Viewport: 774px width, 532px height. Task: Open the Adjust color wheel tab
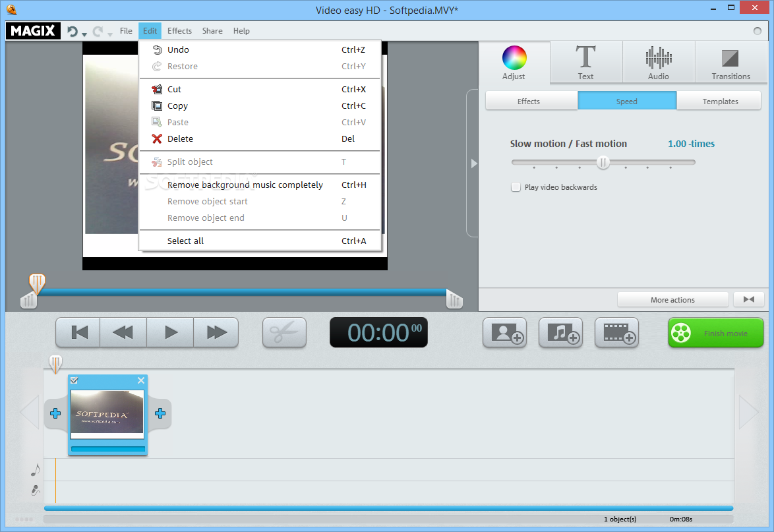pyautogui.click(x=514, y=63)
